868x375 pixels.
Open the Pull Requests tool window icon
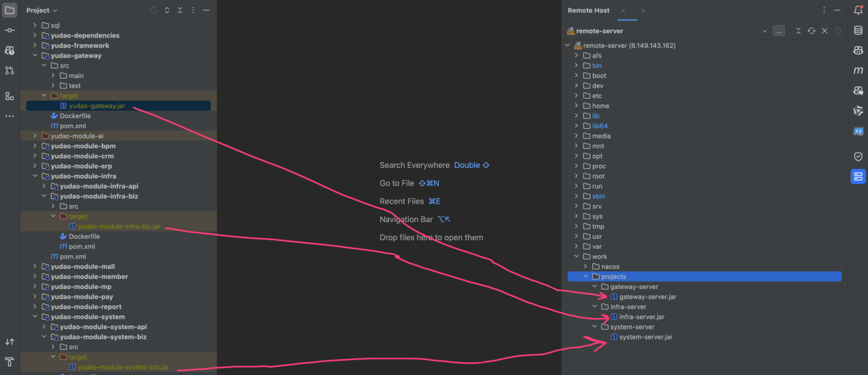10,70
